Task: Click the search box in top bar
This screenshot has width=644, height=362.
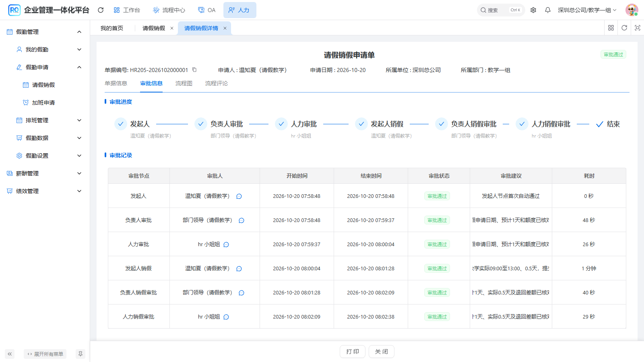Action: pos(501,10)
